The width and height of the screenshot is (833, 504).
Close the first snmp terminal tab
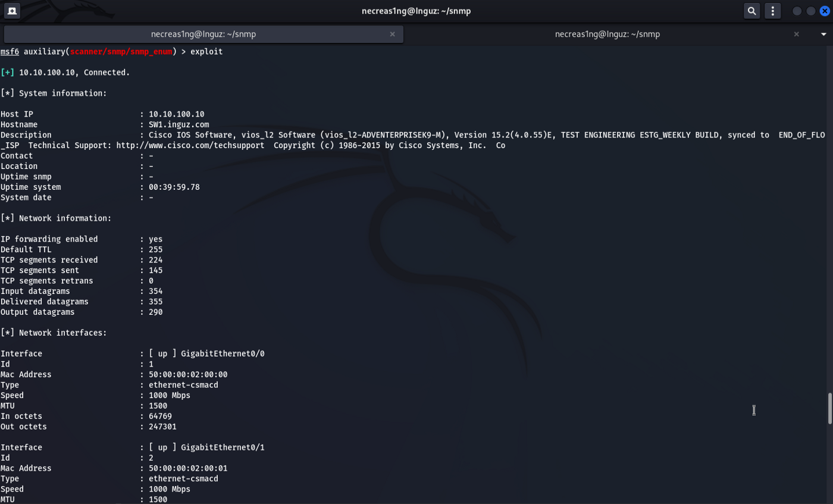pos(392,35)
